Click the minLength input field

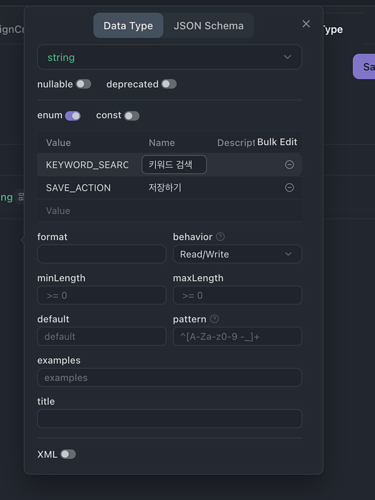click(102, 295)
